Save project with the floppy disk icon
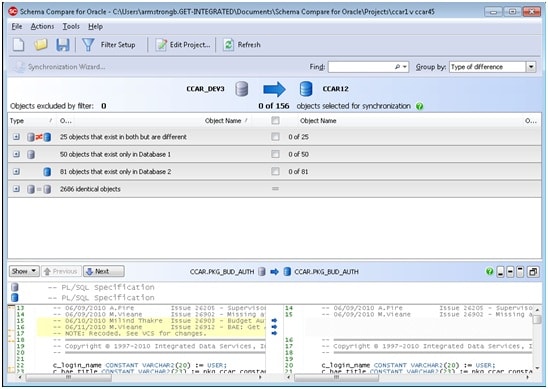The width and height of the screenshot is (548, 389). click(63, 45)
